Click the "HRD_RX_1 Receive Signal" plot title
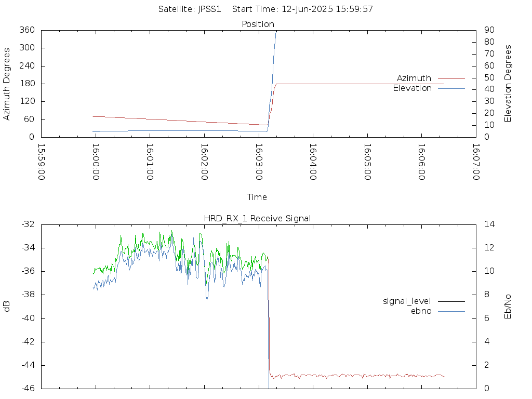The image size is (532, 399). pyautogui.click(x=257, y=219)
